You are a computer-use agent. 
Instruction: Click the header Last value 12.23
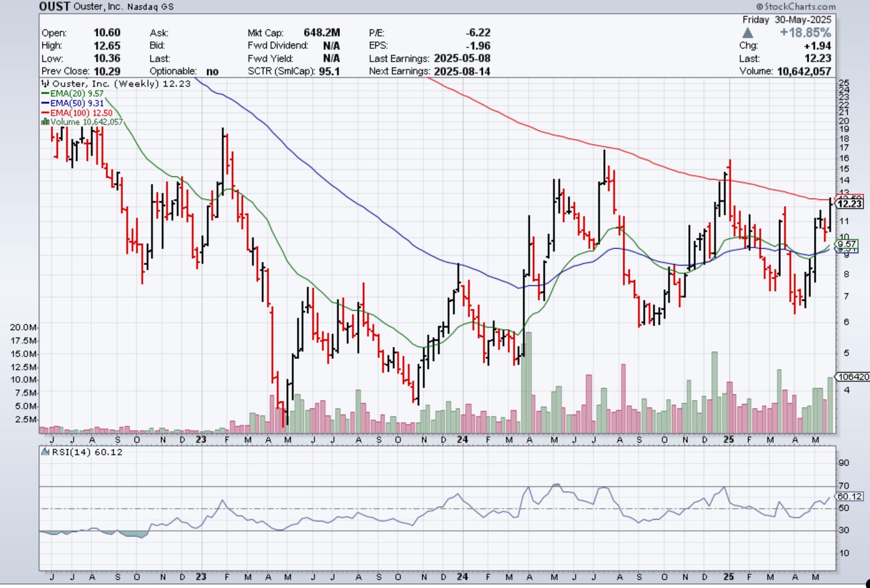(x=817, y=58)
